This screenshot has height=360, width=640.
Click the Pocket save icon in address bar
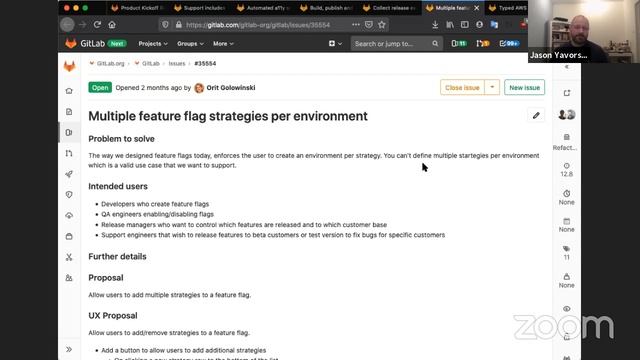tap(369, 24)
